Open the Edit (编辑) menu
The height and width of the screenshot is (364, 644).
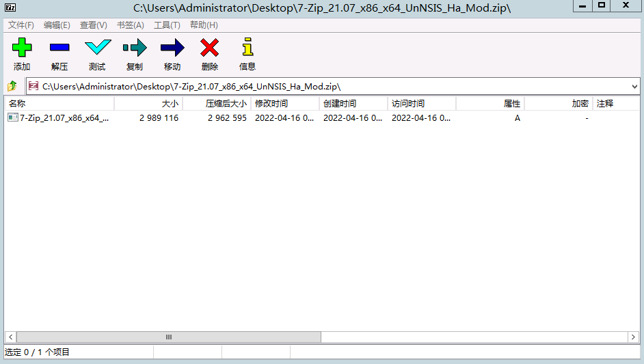pos(57,25)
